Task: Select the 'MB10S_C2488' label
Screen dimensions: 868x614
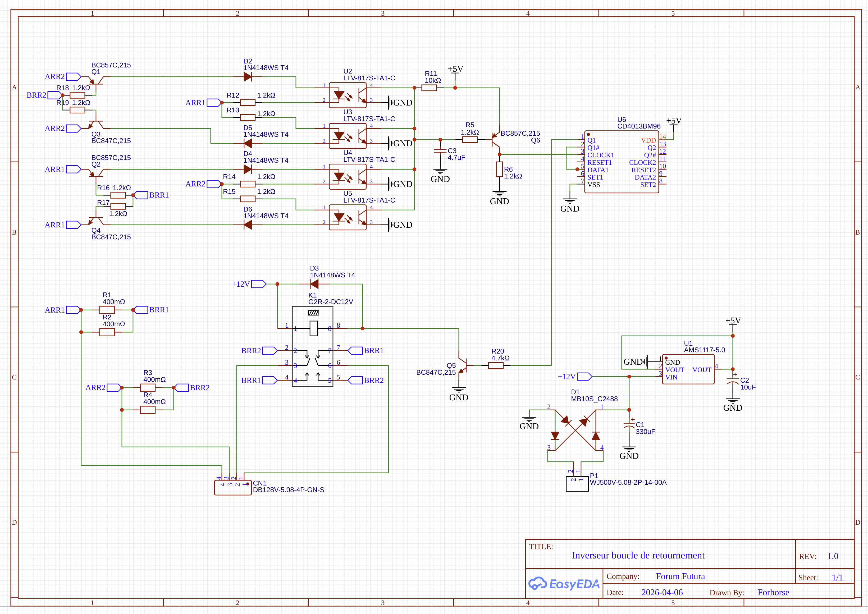Action: (x=594, y=399)
